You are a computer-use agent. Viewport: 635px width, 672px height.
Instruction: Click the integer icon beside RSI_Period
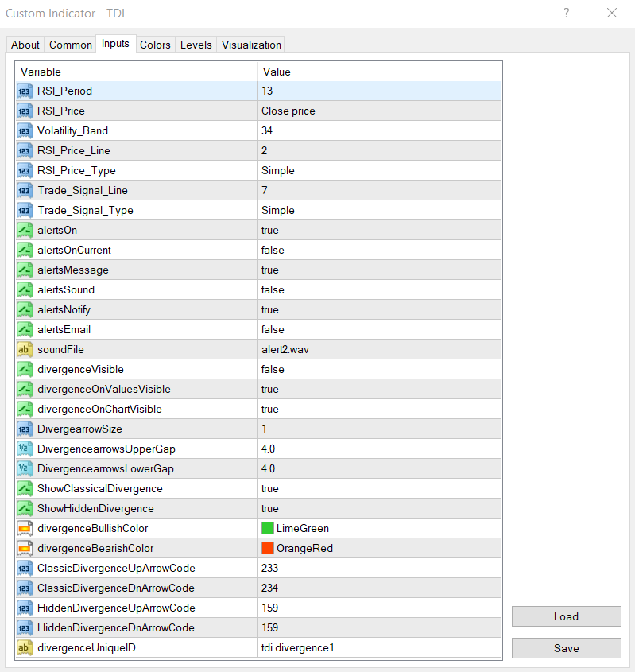coord(24,91)
